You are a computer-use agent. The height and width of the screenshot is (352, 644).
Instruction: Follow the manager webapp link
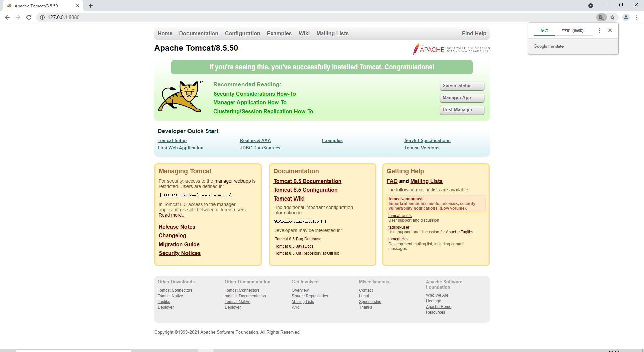click(232, 181)
